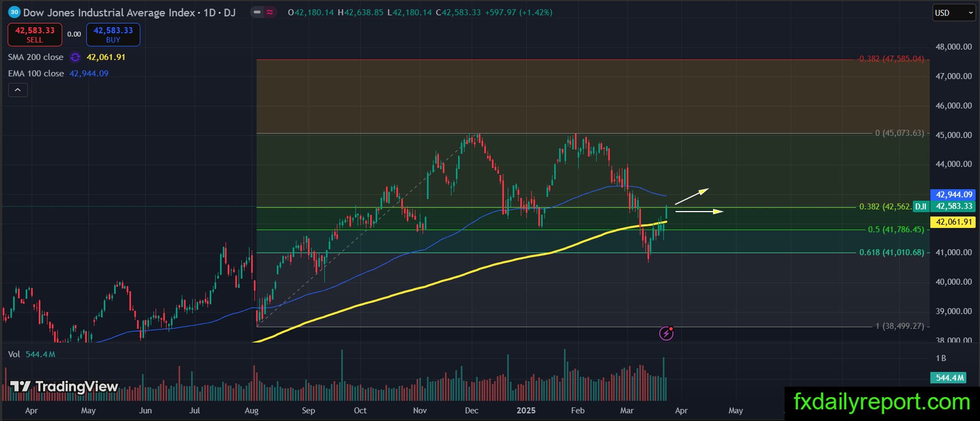Image resolution: width=980 pixels, height=421 pixels.
Task: Click the 1B volume axis label
Action: (x=941, y=358)
